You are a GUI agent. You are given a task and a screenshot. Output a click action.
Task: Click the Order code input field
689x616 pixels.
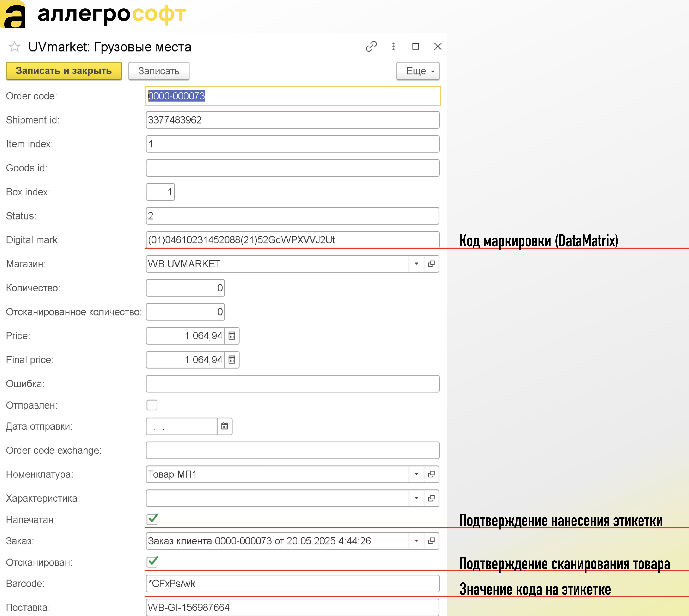(293, 96)
